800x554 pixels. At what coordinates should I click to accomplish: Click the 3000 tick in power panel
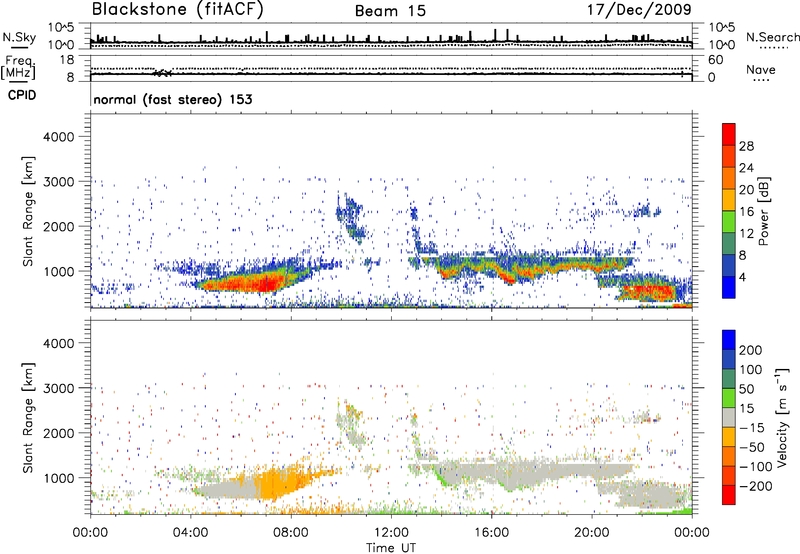(x=58, y=182)
